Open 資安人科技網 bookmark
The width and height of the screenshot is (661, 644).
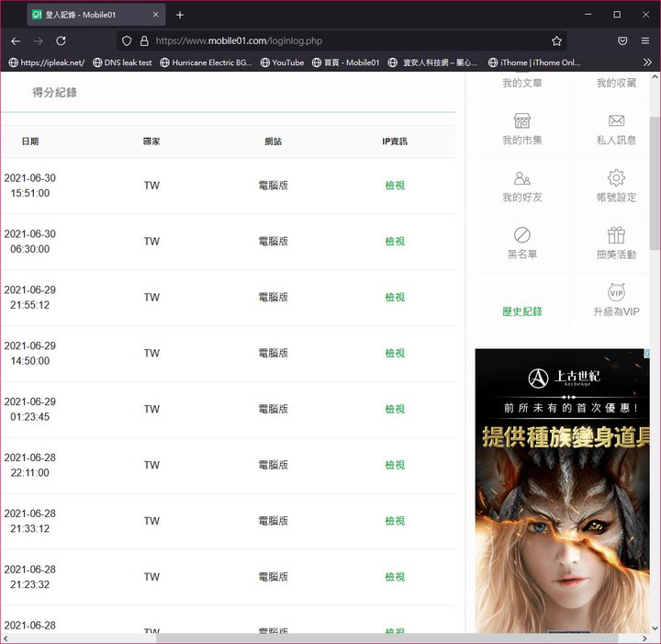tap(433, 62)
